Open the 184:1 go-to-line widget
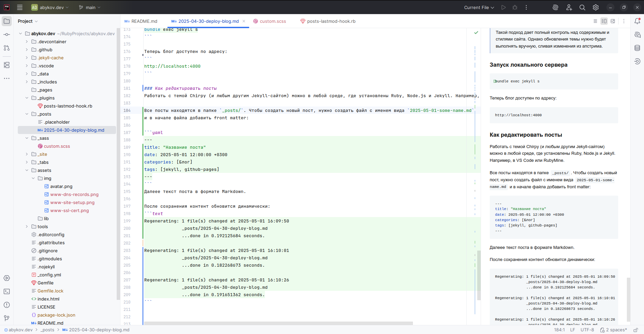644x334 pixels. tap(559, 330)
